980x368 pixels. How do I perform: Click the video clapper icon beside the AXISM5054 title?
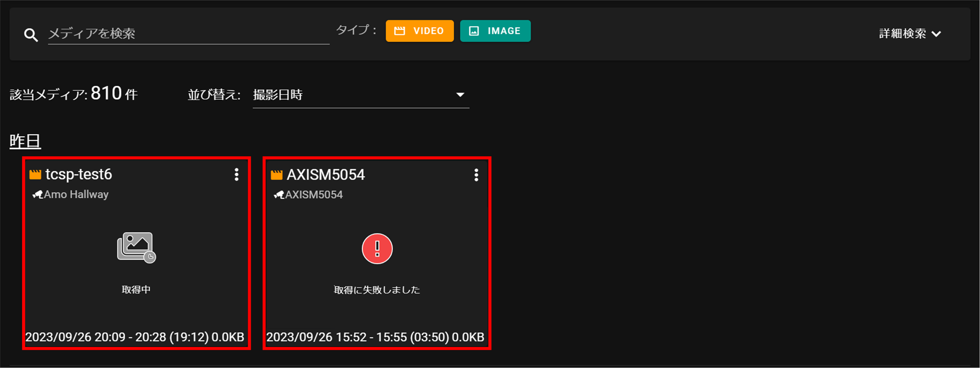tap(277, 175)
